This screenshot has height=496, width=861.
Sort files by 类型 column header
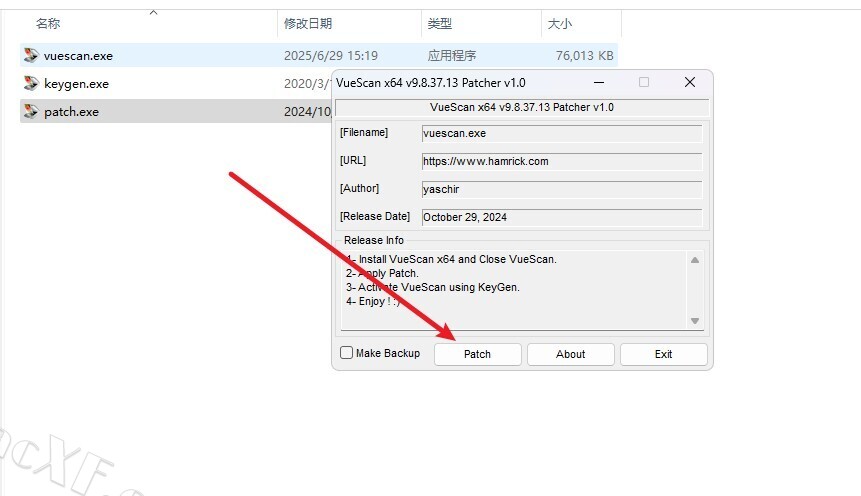[439, 24]
